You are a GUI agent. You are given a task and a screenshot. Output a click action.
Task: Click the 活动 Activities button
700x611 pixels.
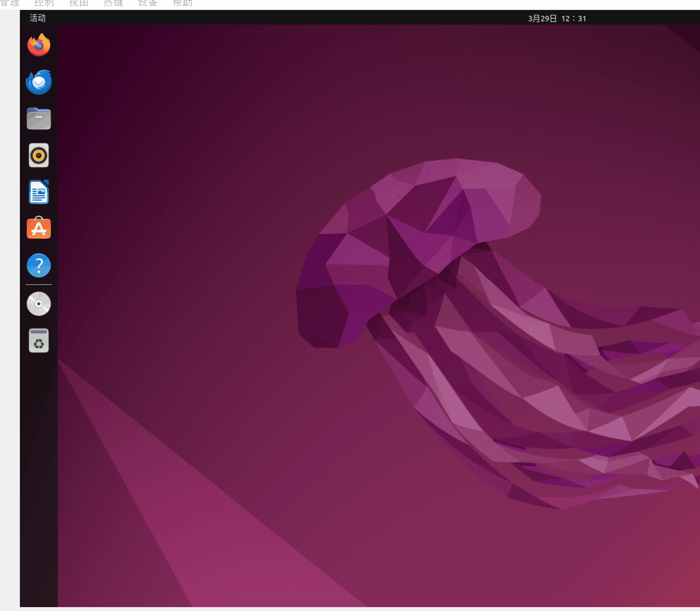pos(38,18)
